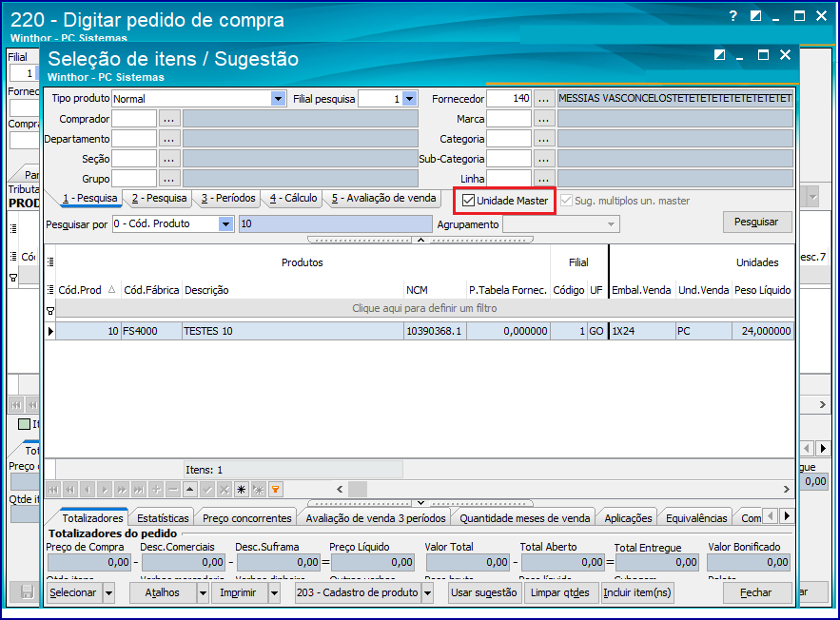Open Quantidade meses de venda tab
Screen dimensions: 840x620
524,518
